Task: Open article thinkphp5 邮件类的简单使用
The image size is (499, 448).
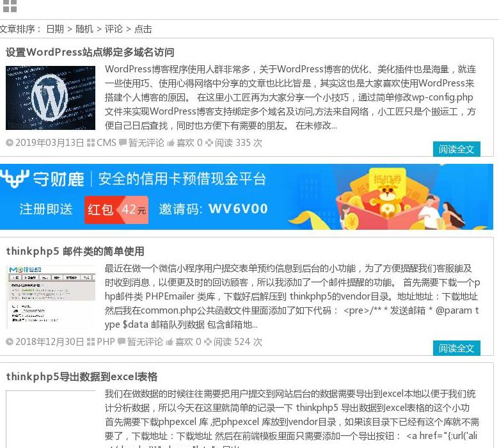Action: pos(75,252)
